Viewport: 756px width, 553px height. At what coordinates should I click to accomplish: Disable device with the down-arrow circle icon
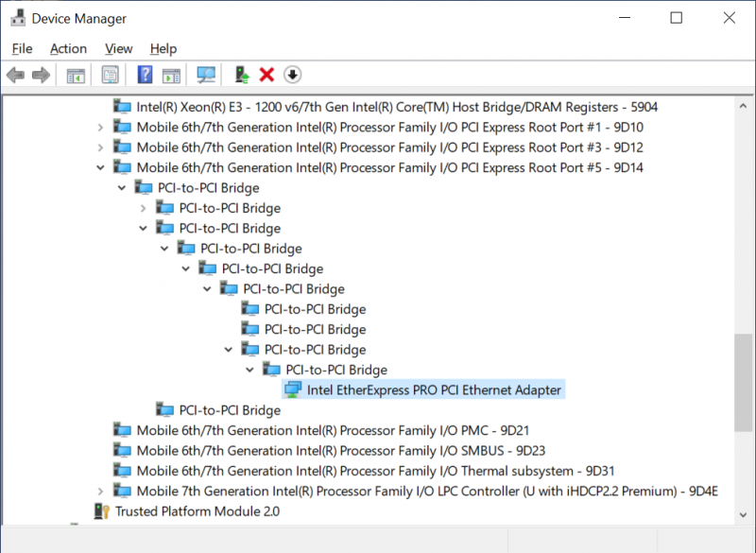coord(292,75)
